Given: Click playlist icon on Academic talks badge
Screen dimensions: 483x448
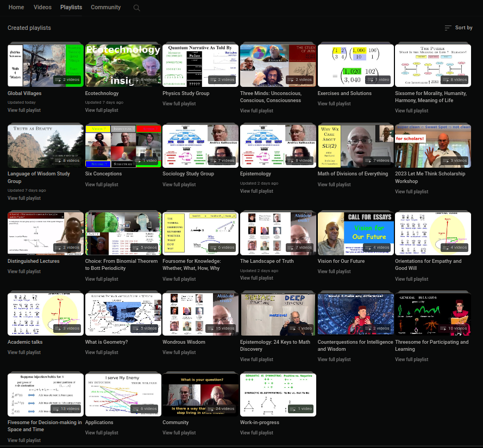Looking at the screenshot, I should [x=58, y=329].
